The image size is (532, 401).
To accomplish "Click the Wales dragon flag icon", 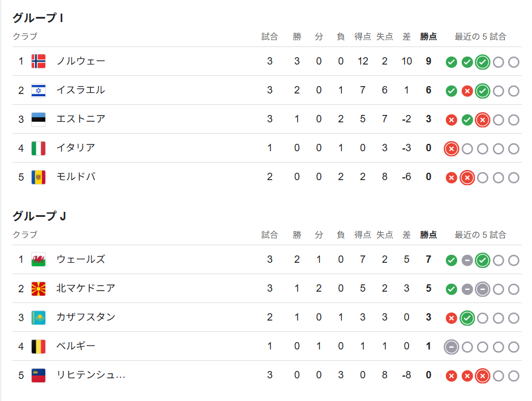I will point(38,260).
